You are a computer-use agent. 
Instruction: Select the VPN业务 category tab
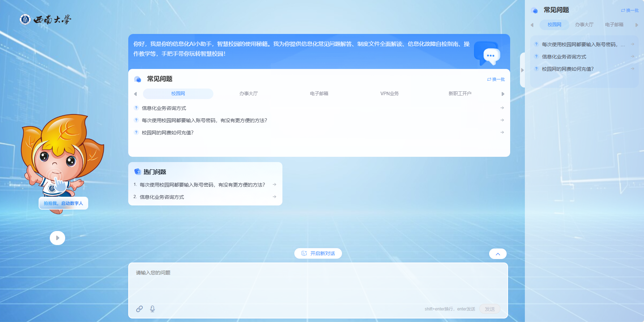tap(389, 93)
